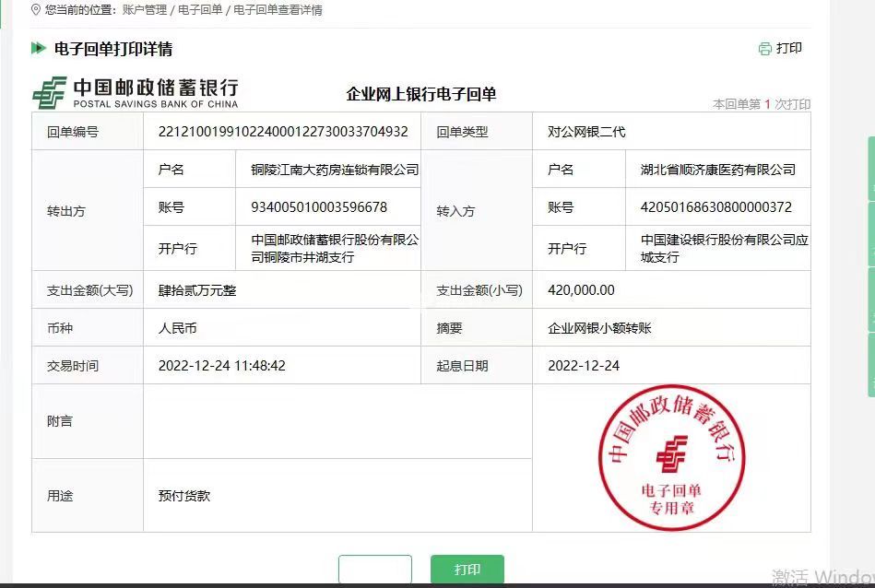
Task: Click the 支出金额(大写) label
Action: (89, 290)
